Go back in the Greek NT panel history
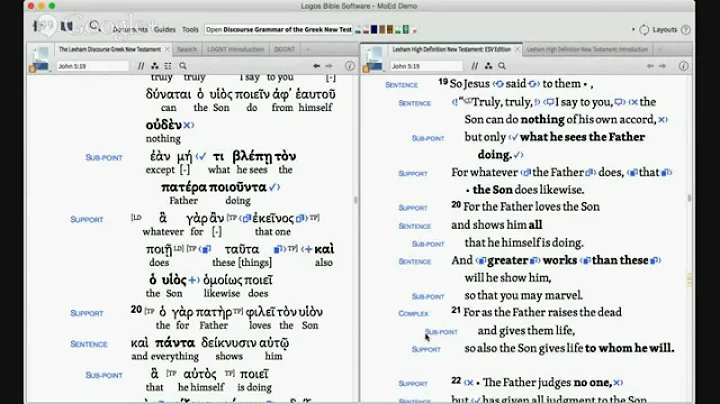 (316, 66)
